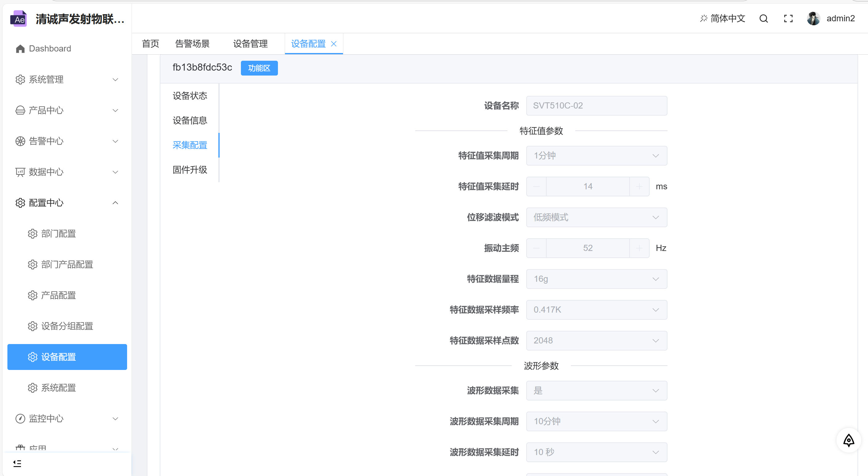
Task: Enter fullscreen mode via the fullscreen icon
Action: click(788, 18)
